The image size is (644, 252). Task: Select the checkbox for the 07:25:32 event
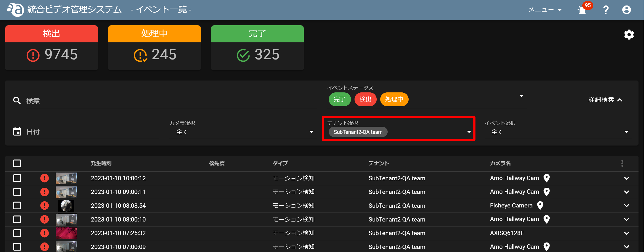point(17,233)
